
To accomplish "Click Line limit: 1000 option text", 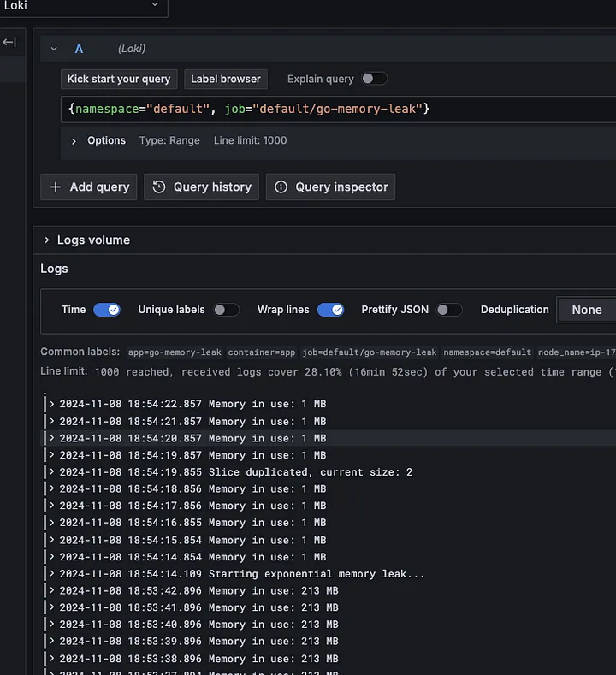I will [x=250, y=141].
